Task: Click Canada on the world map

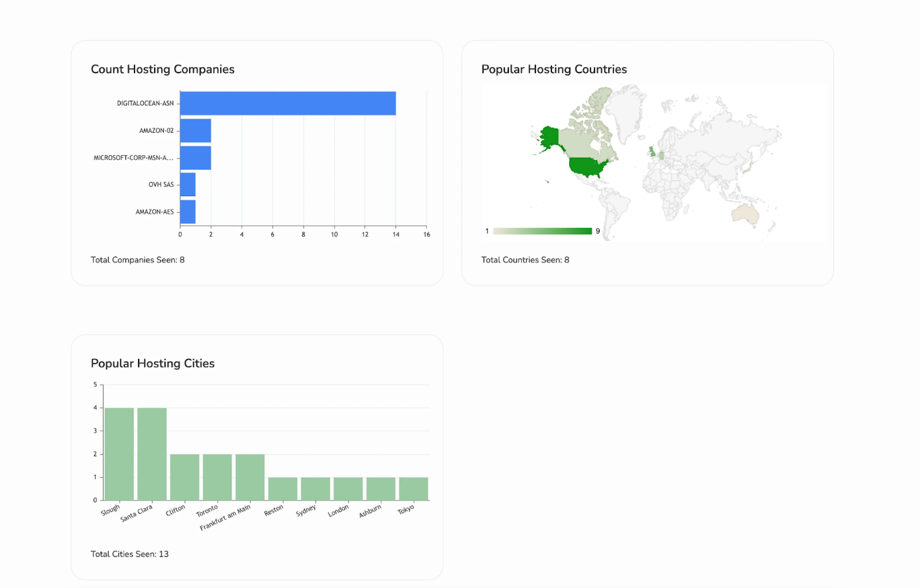Action: [x=581, y=143]
